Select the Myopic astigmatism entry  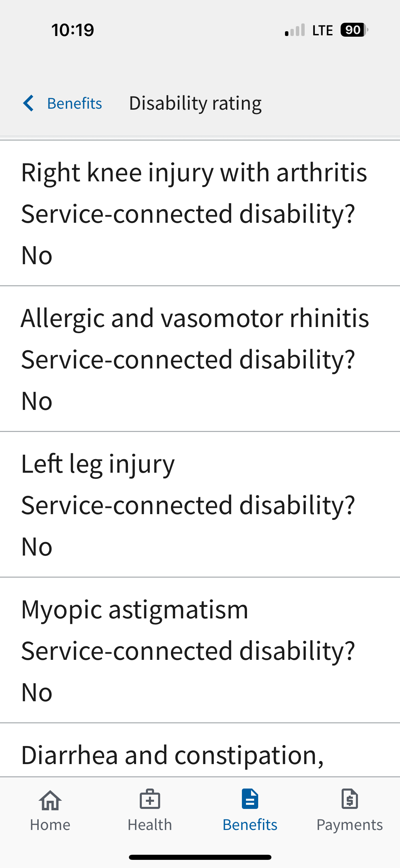point(135,610)
